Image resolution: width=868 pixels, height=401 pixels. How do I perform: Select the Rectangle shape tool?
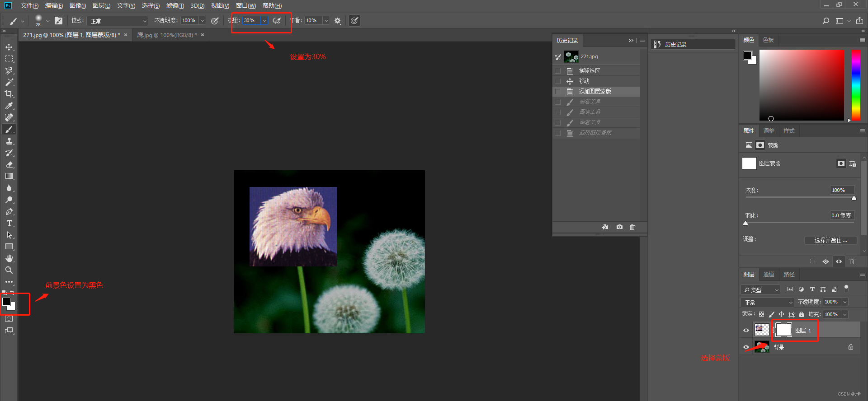click(x=9, y=247)
